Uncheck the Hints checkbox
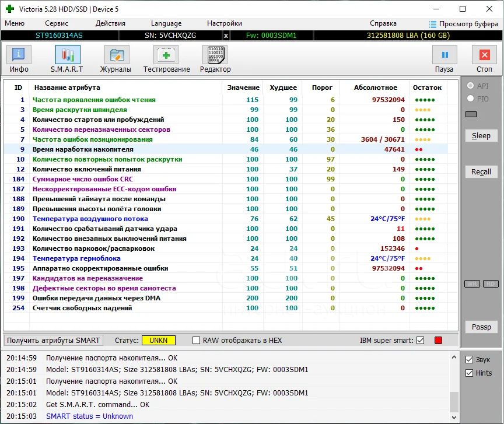 [469, 373]
